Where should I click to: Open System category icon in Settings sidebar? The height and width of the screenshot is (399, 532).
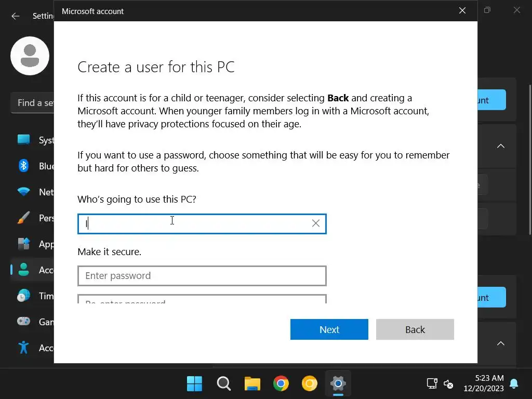[23, 139]
